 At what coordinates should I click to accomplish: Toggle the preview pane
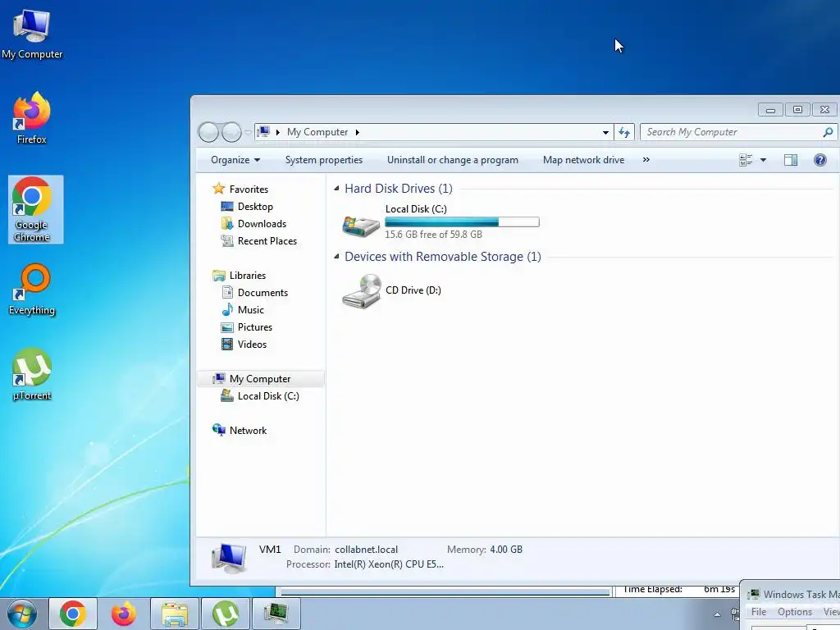(790, 160)
